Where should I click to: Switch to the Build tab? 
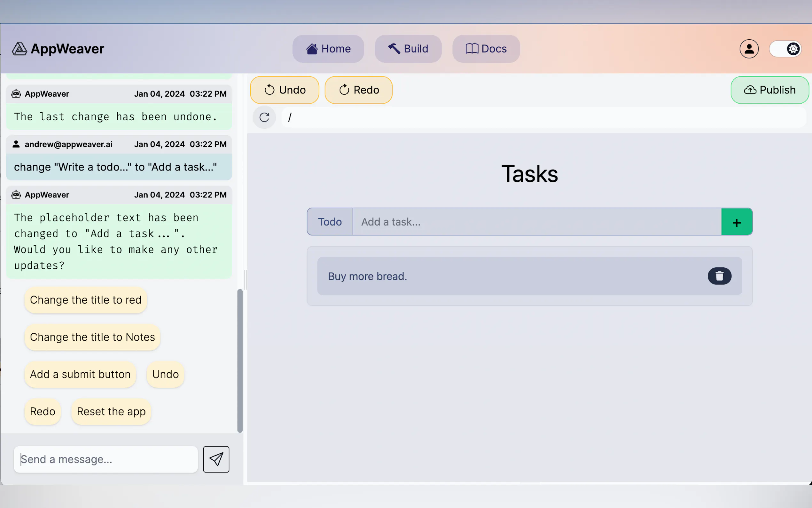click(x=408, y=49)
